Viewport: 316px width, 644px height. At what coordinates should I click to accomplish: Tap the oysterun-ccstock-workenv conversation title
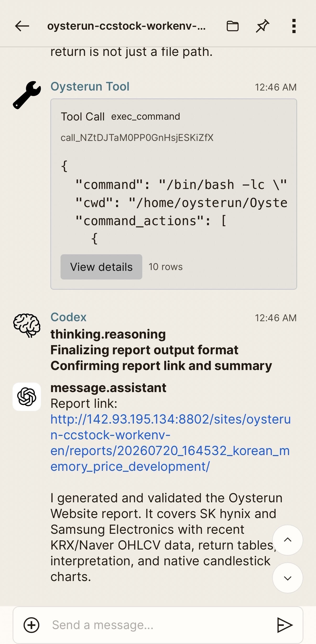click(x=126, y=26)
